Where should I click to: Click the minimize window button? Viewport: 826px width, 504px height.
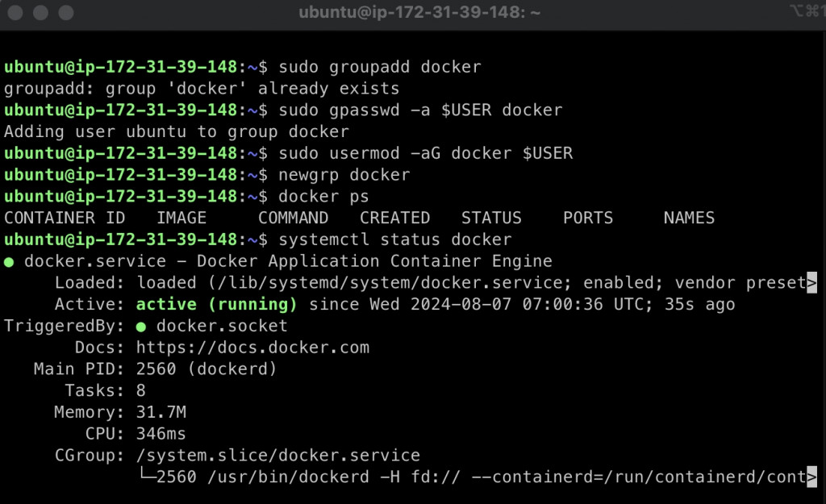(x=40, y=13)
